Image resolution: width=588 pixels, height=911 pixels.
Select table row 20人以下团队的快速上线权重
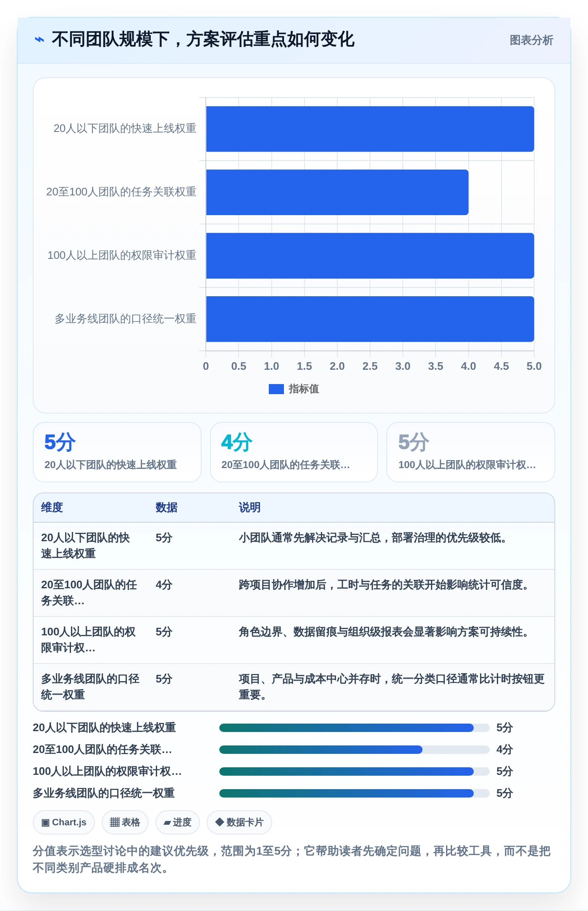[x=294, y=546]
